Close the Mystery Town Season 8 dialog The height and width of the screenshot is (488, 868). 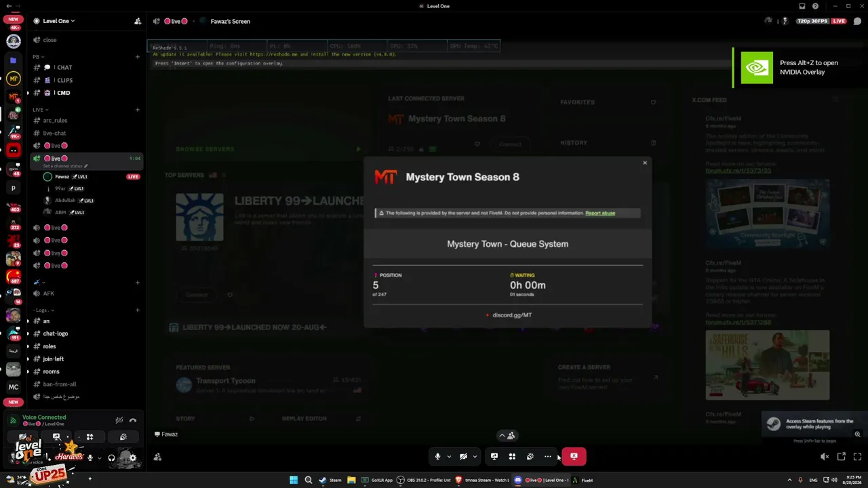pyautogui.click(x=645, y=163)
